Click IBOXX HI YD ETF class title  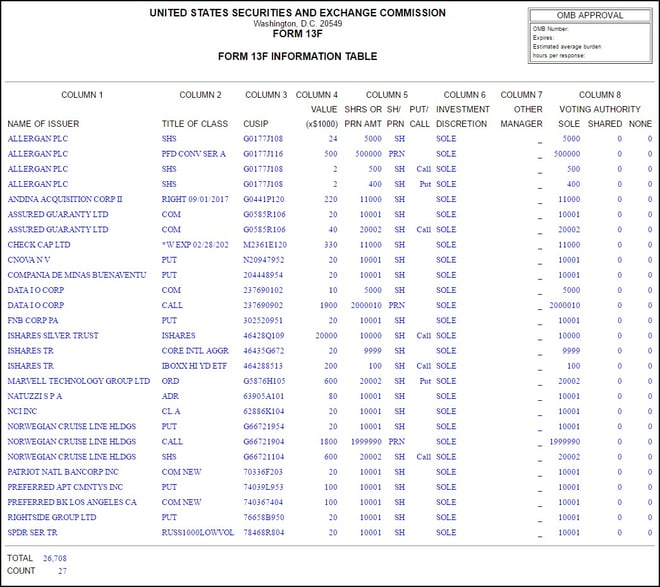tap(194, 366)
